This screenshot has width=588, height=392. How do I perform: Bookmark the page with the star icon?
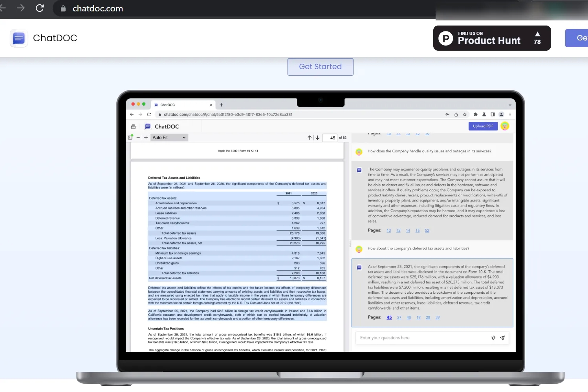[x=465, y=115]
